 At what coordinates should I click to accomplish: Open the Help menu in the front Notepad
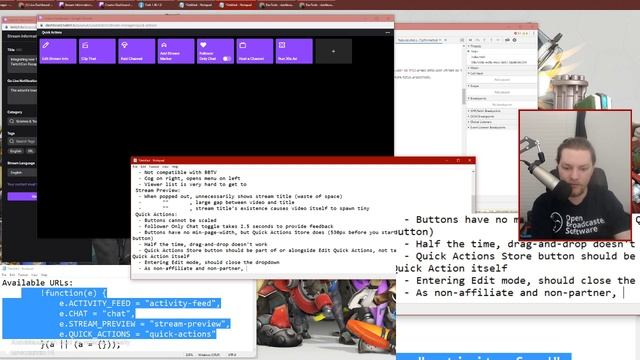[x=175, y=167]
